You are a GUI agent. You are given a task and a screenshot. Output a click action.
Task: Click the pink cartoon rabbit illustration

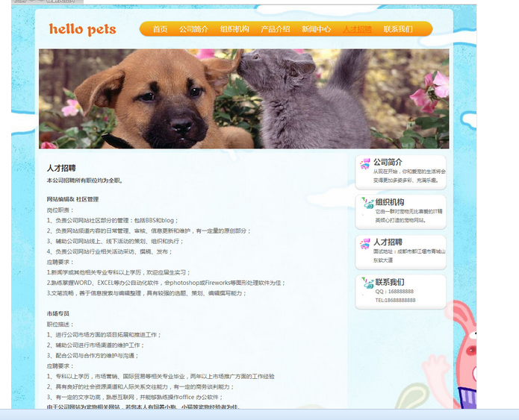click(x=464, y=358)
